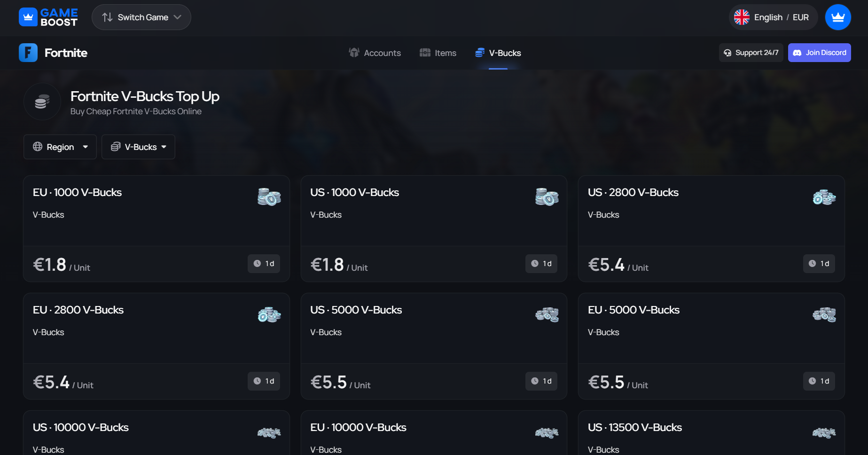Open the Switch Game dropdown
The image size is (868, 455).
(141, 17)
